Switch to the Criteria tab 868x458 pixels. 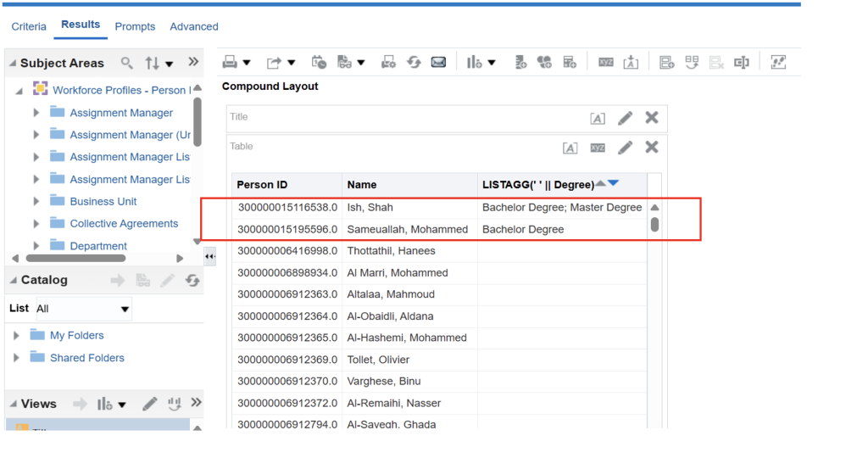pyautogui.click(x=29, y=26)
